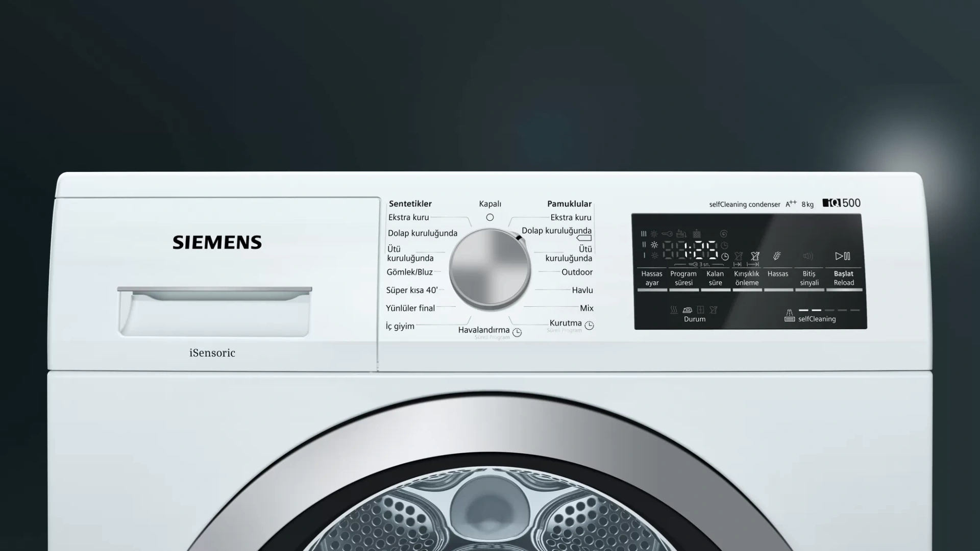Tap the iron status icon above Durum
The image size is (980, 551).
[688, 310]
